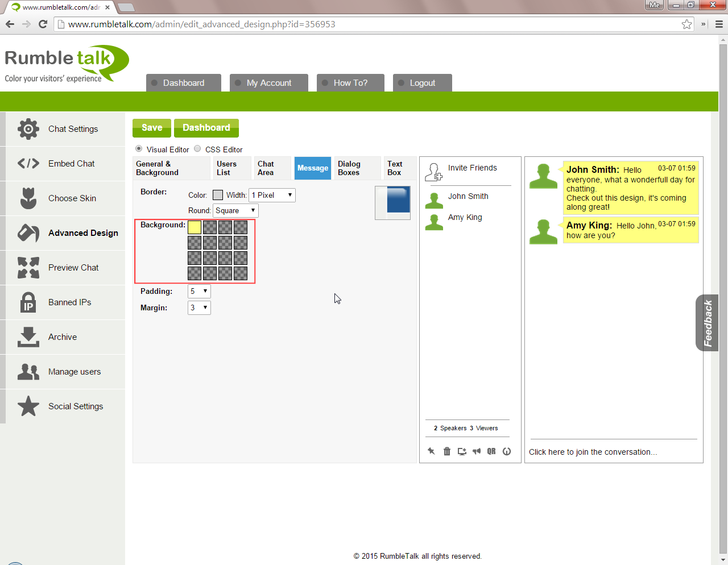The height and width of the screenshot is (565, 728).
Task: Click Amy King's avatar in the users list
Action: pos(434,221)
